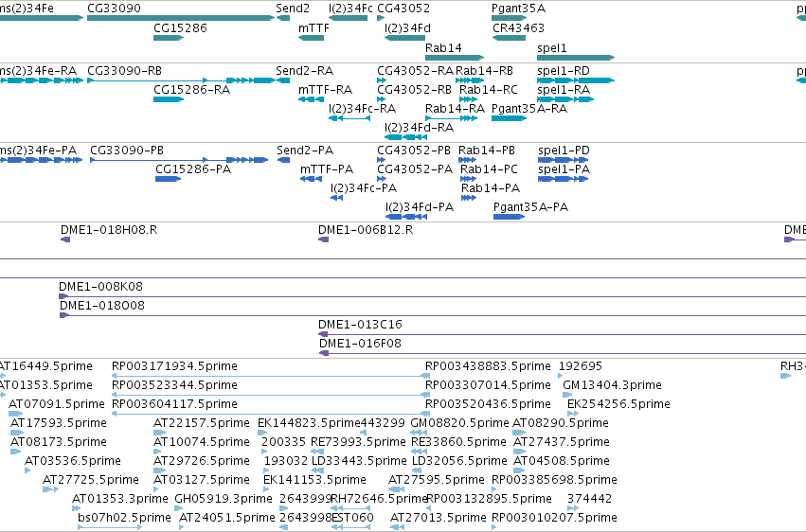This screenshot has height=532, width=806.
Task: Select the bs07h02.5prime EST label
Action: pyautogui.click(x=124, y=518)
